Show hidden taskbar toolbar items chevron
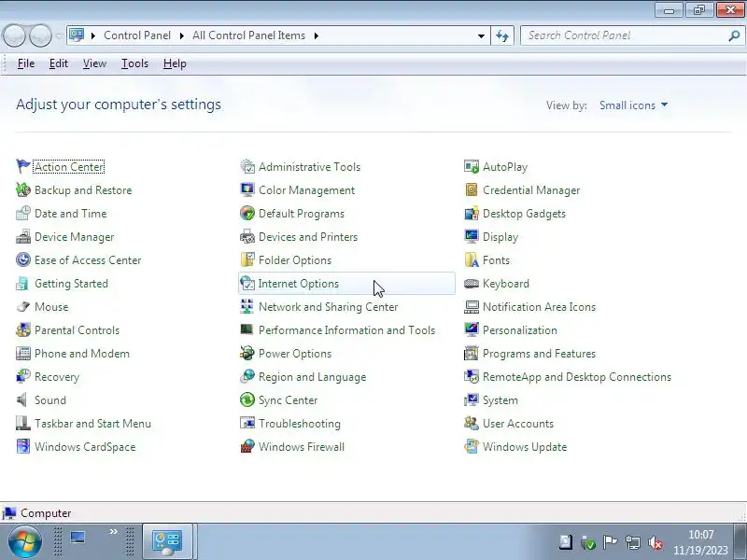747x560 pixels. (113, 531)
